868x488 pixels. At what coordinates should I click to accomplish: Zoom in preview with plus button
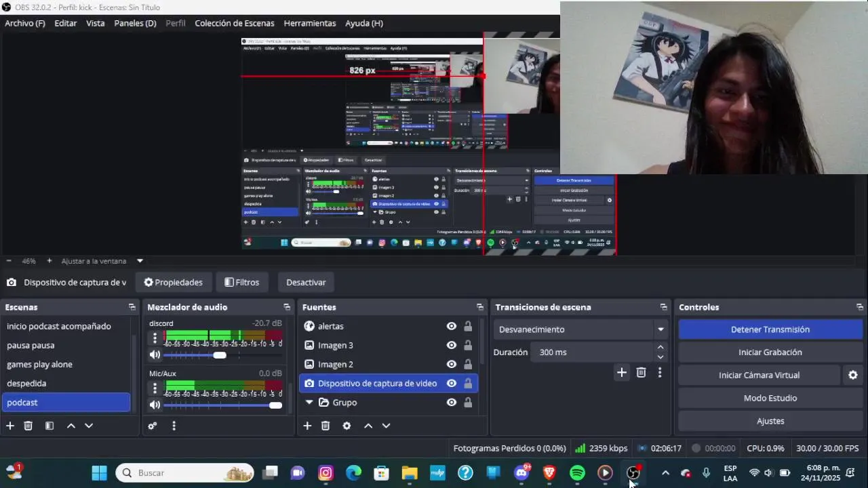tap(49, 261)
